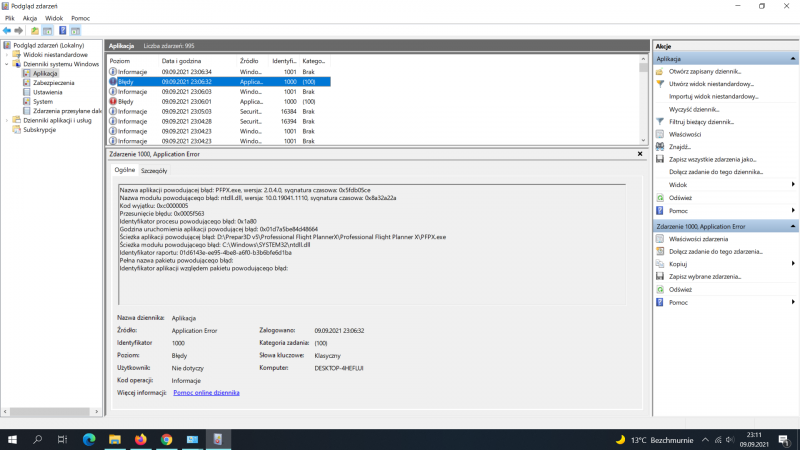The width and height of the screenshot is (800, 450).
Task: Open Microsoft Edge from the taskbar
Action: click(x=89, y=439)
